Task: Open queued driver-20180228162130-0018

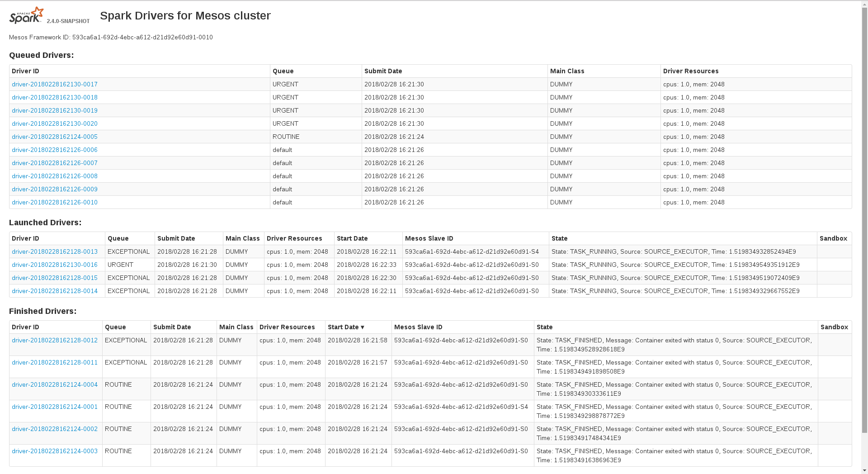Action: pos(55,97)
